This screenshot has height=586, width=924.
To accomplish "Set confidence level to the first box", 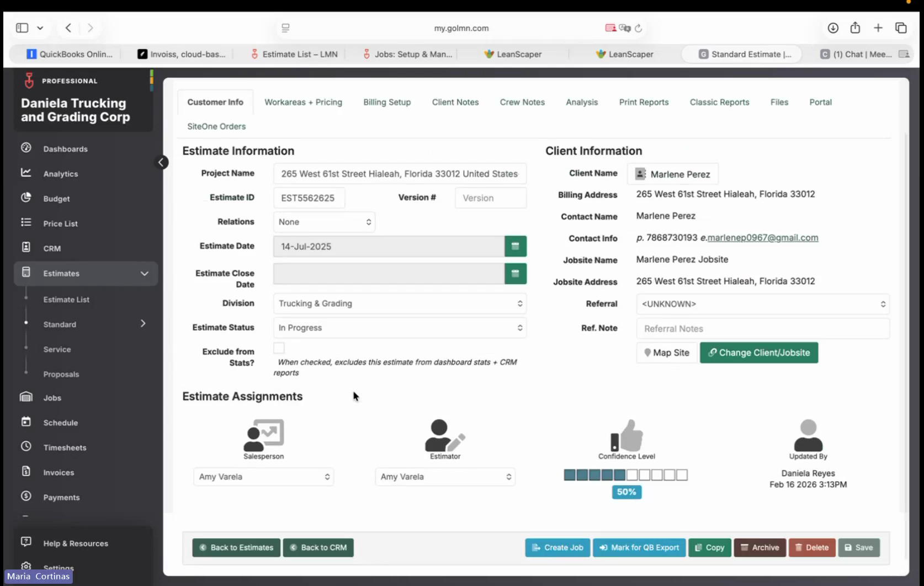I will point(570,475).
